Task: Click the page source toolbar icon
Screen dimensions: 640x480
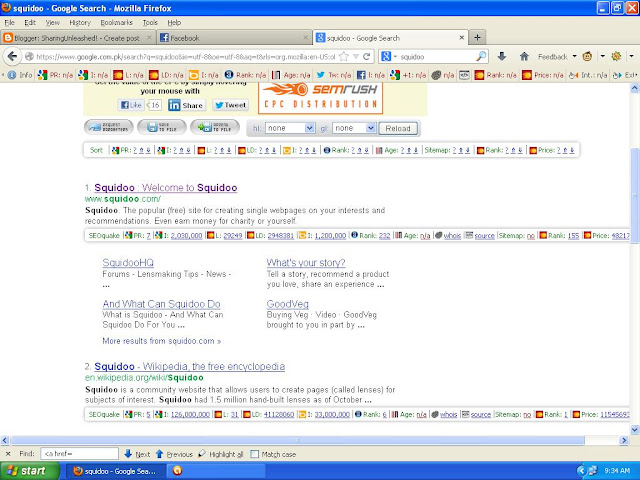Action: tap(464, 75)
